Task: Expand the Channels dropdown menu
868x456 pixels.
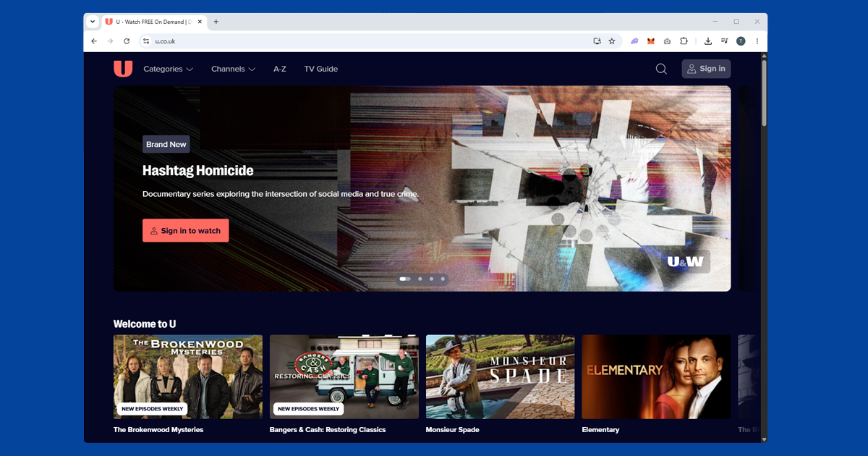Action: 234,69
